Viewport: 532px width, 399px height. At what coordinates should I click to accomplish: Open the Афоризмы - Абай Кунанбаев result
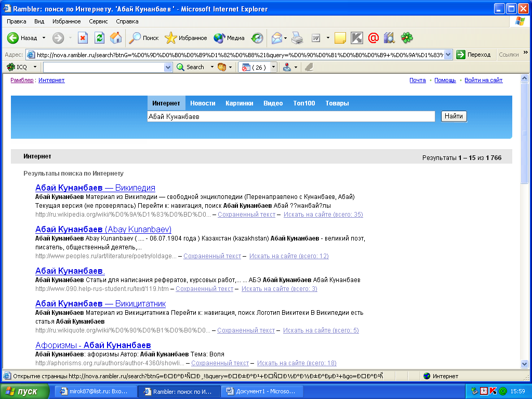(93, 345)
